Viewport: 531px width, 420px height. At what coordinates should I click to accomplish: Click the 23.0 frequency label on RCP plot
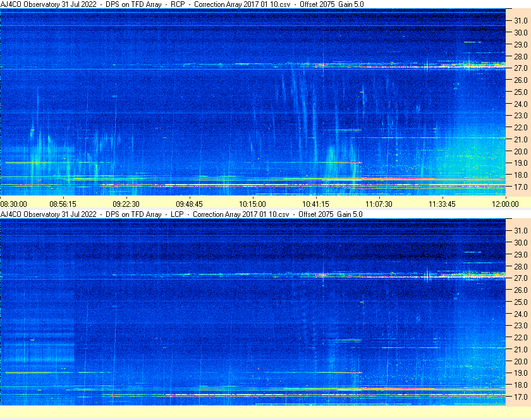pos(521,116)
